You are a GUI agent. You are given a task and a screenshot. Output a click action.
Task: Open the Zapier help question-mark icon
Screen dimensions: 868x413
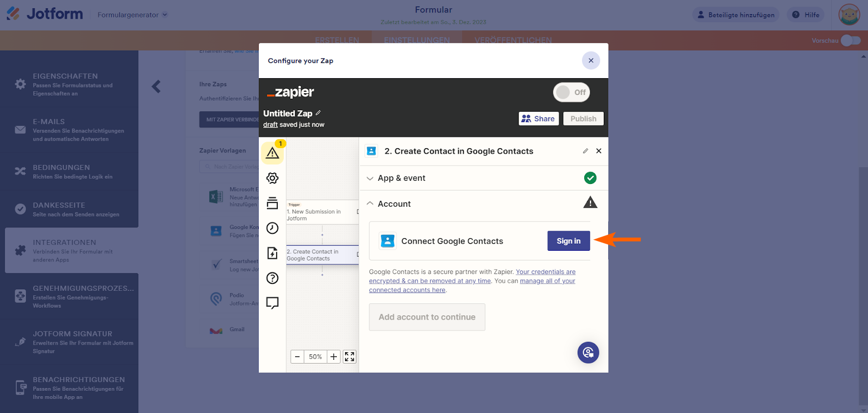[272, 278]
